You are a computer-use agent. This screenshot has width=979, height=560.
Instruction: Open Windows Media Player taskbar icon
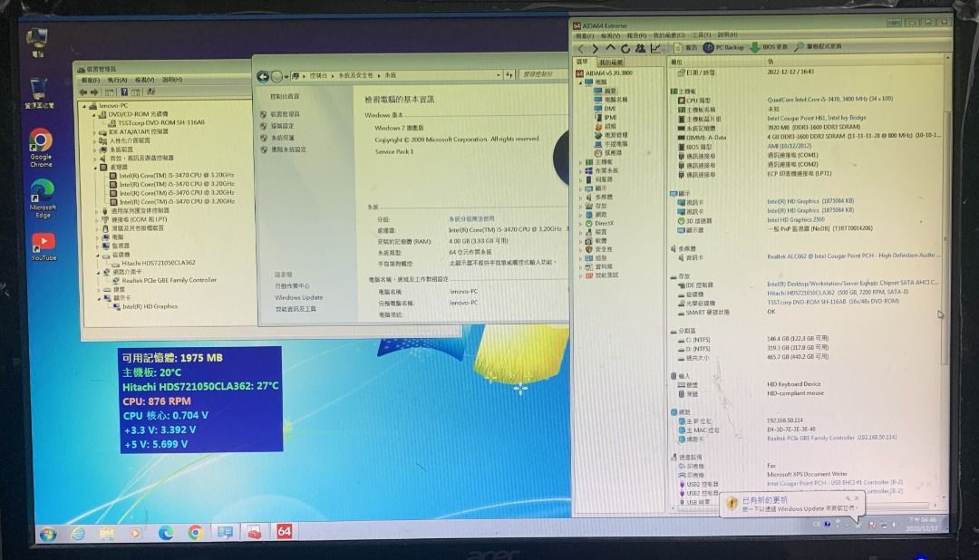point(135,534)
